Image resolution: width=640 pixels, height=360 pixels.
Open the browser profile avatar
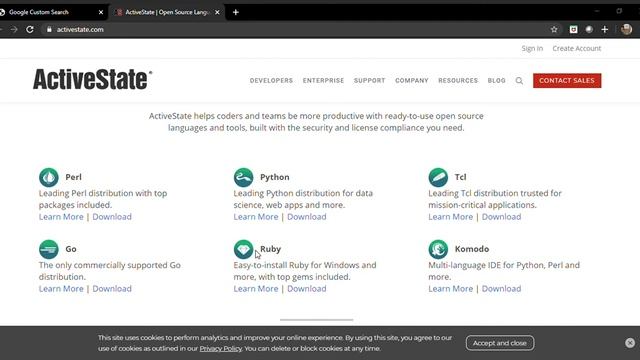coord(626,29)
